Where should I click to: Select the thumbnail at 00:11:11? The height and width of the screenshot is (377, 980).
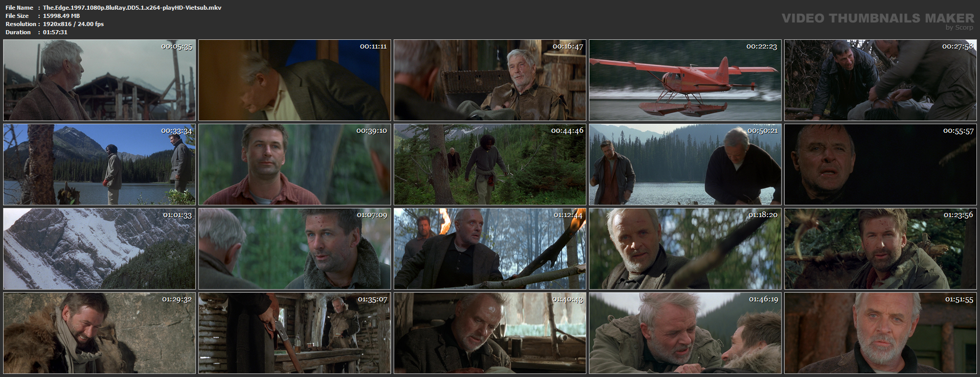(294, 80)
